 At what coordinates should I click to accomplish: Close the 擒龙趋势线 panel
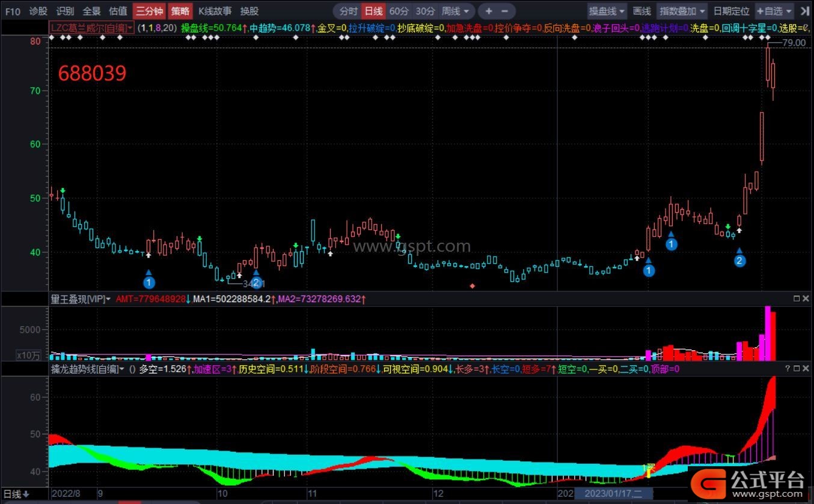(x=806, y=368)
